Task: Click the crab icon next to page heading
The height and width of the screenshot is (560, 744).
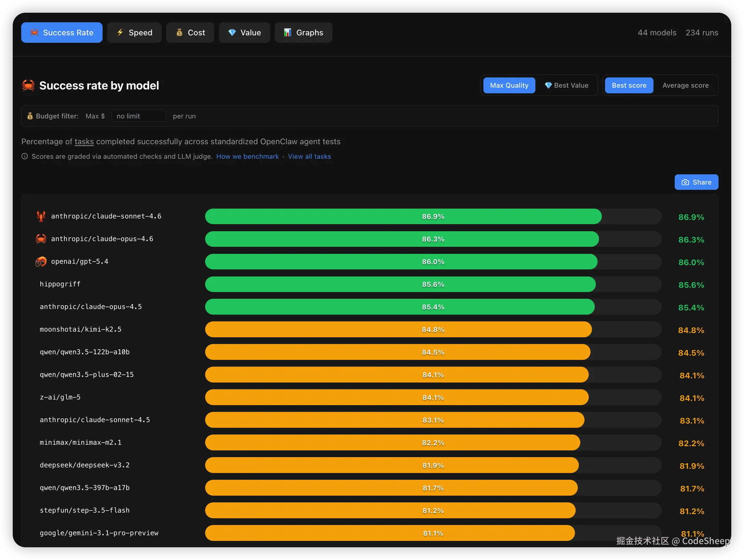Action: [x=28, y=86]
